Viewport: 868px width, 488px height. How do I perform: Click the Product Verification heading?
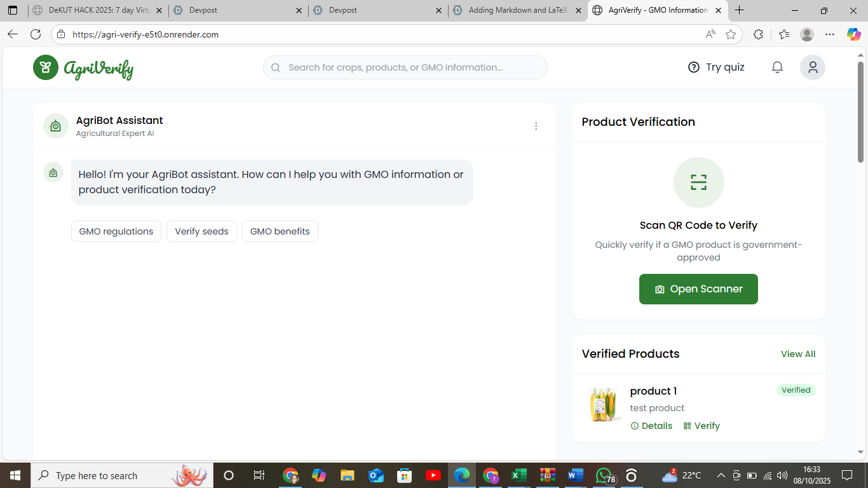point(638,122)
